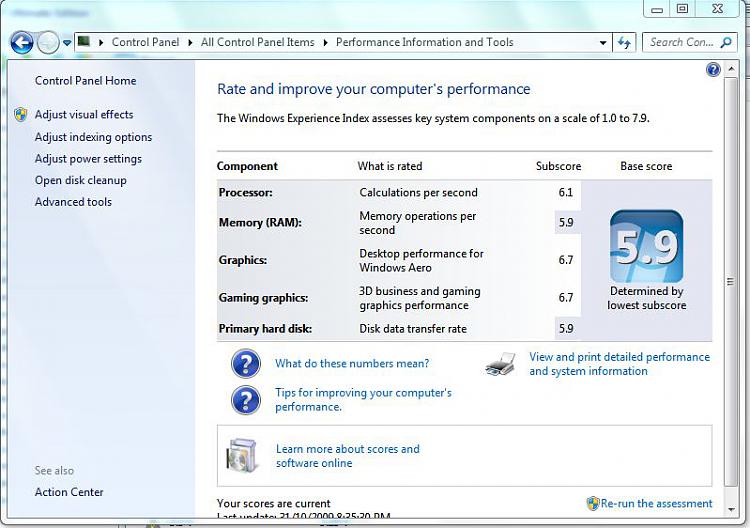Click the search magnifier icon
The width and height of the screenshot is (750, 528).
(726, 42)
